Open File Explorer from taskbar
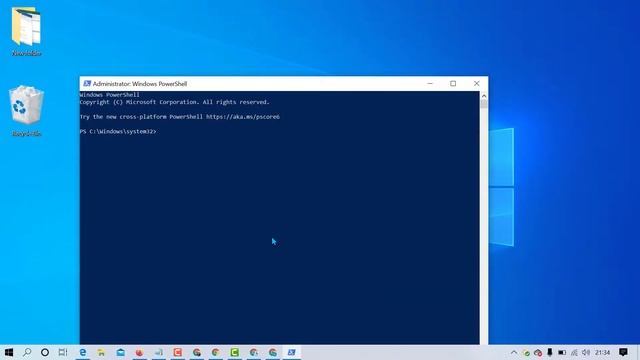640x360 pixels. click(101, 352)
